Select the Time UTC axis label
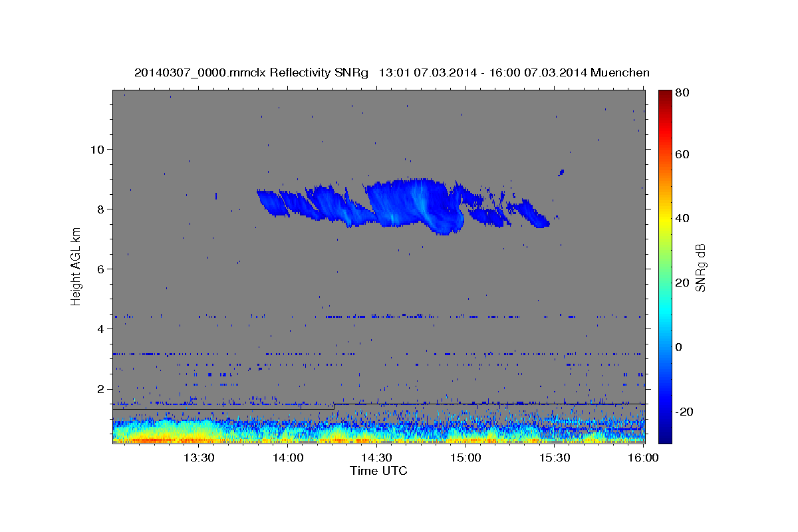798x532 pixels. [x=378, y=471]
